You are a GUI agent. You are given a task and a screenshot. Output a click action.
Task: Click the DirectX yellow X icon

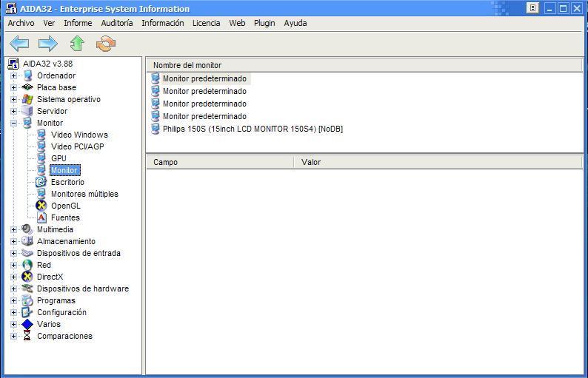(27, 277)
